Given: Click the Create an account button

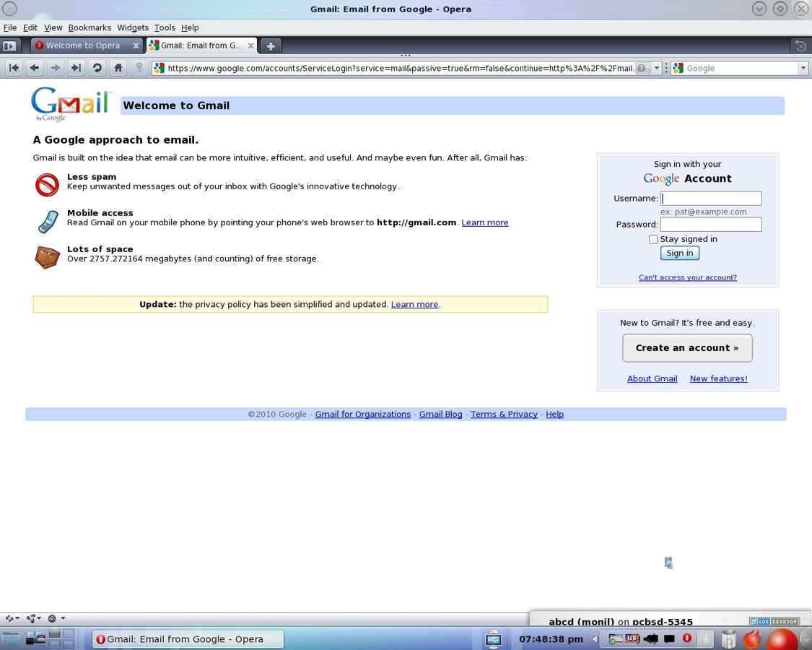Looking at the screenshot, I should (x=687, y=348).
